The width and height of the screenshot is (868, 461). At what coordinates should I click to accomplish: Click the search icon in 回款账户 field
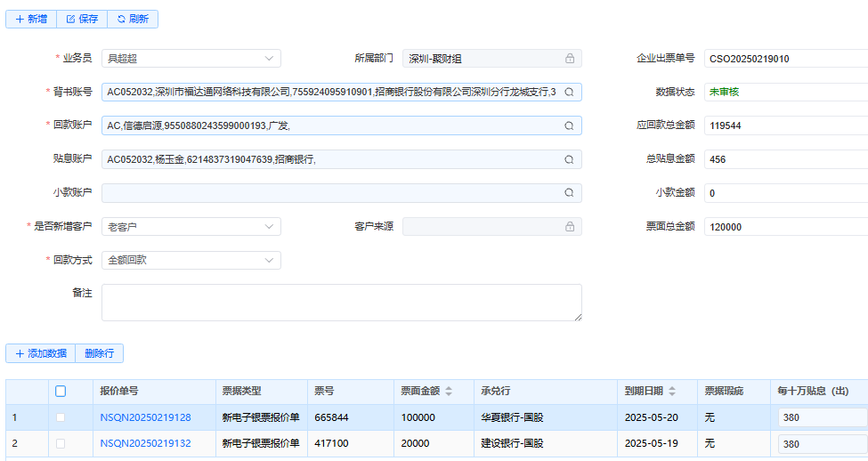click(569, 126)
